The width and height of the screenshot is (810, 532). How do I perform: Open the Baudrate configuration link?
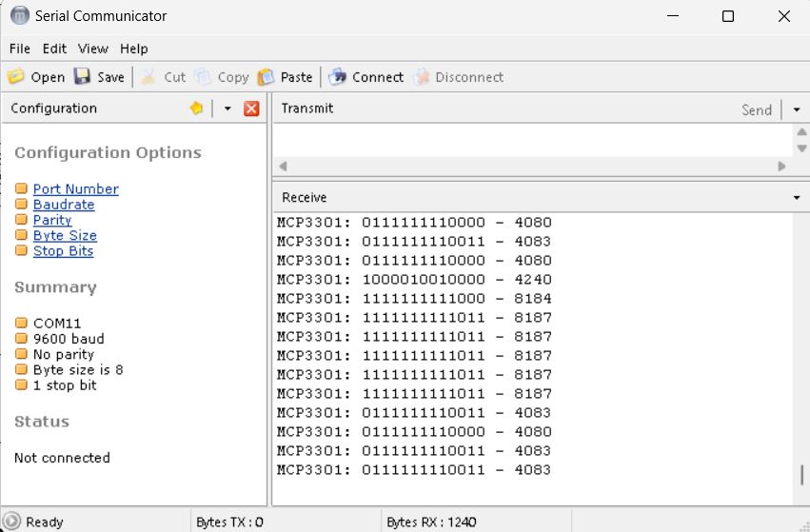pyautogui.click(x=64, y=205)
